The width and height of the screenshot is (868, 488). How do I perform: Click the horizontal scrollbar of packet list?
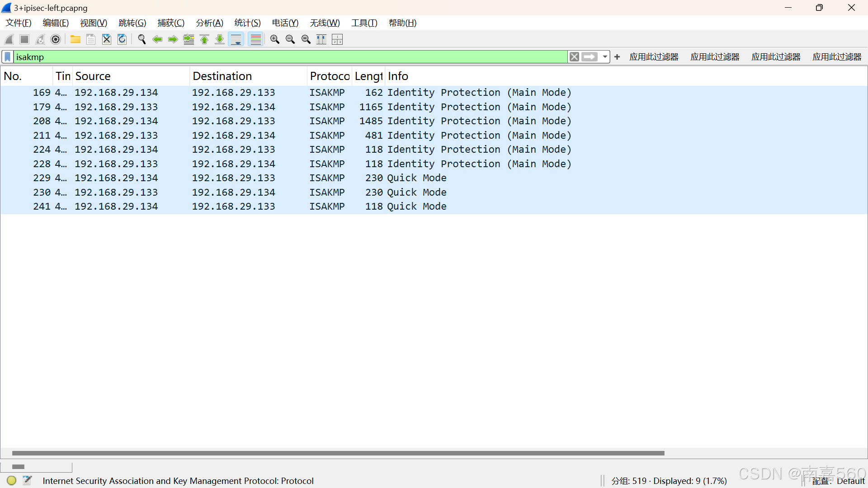[338, 453]
